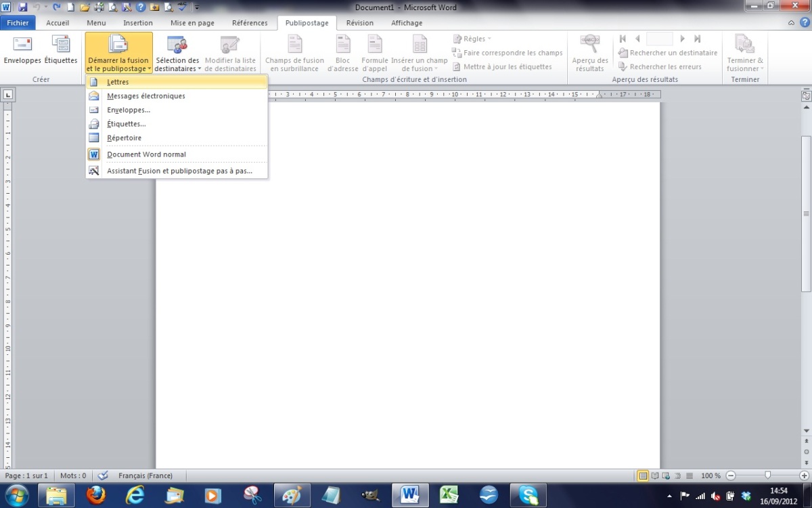Go to the first record arrow

coord(623,39)
